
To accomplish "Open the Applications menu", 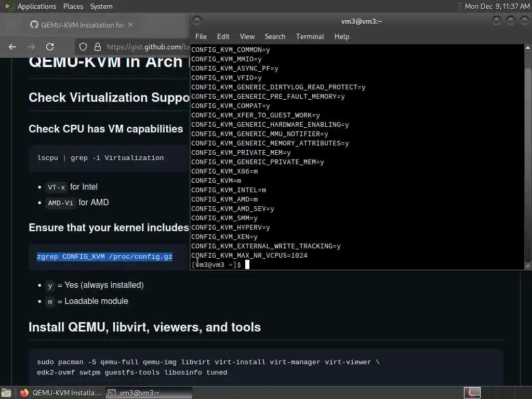I will 37,6.
